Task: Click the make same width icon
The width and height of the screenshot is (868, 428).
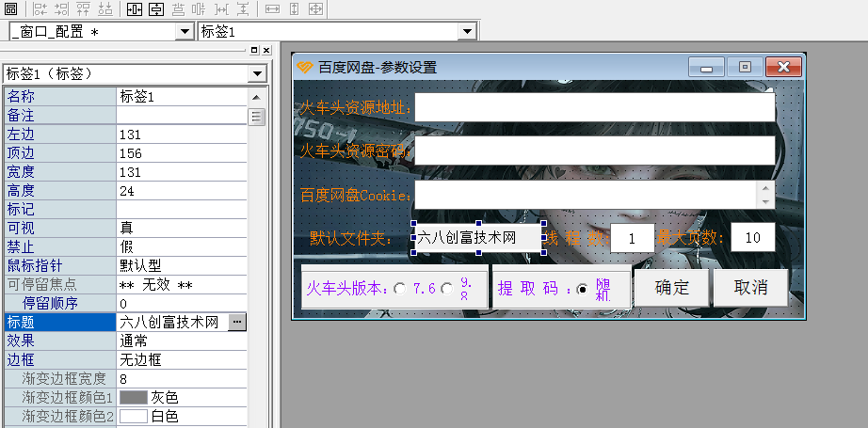Action: pos(272,8)
